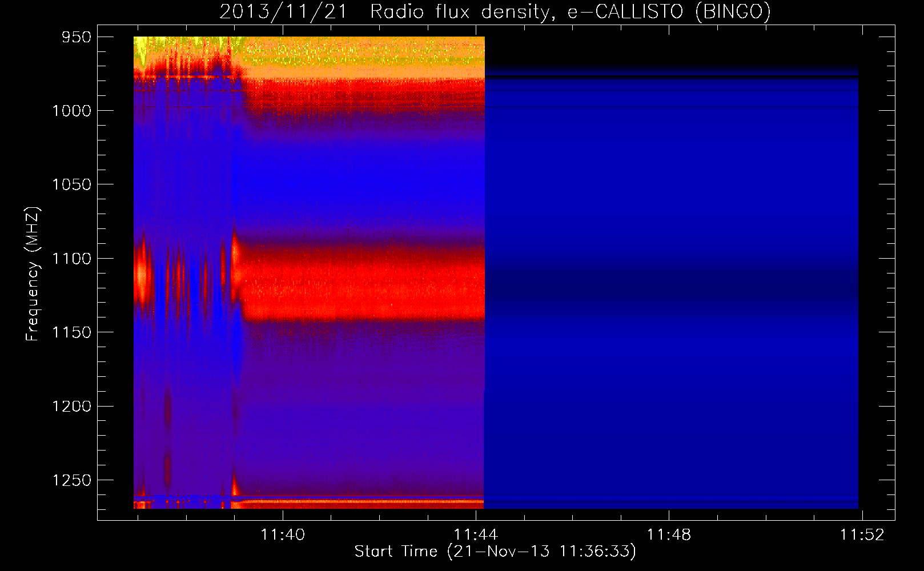Click the 1100 frequency axis label
This screenshot has height=571, width=924.
click(x=71, y=259)
